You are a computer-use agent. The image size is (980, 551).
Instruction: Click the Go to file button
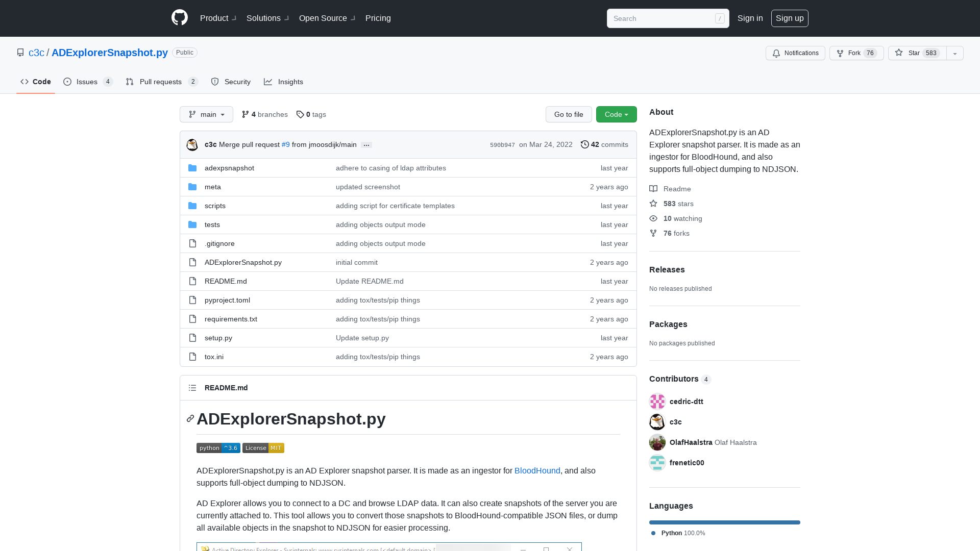coord(569,114)
